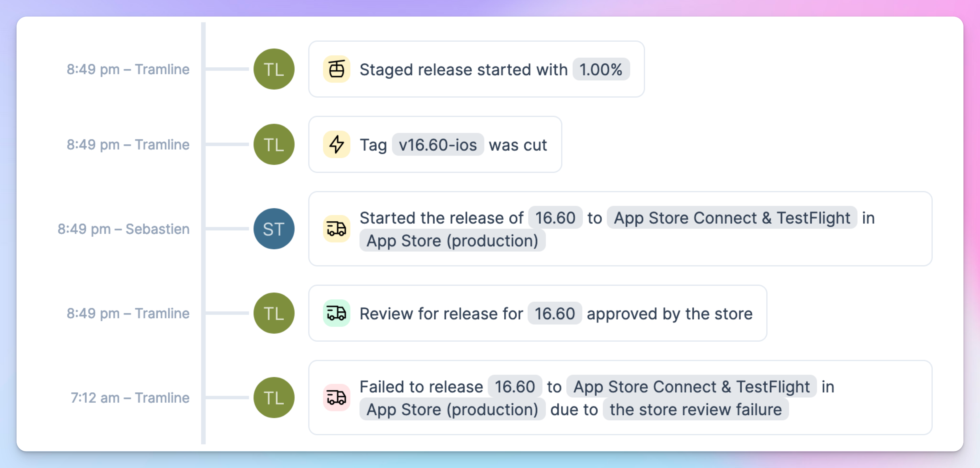Click App Store Connect & TestFlight in started event
The height and width of the screenshot is (468, 980).
pos(731,218)
